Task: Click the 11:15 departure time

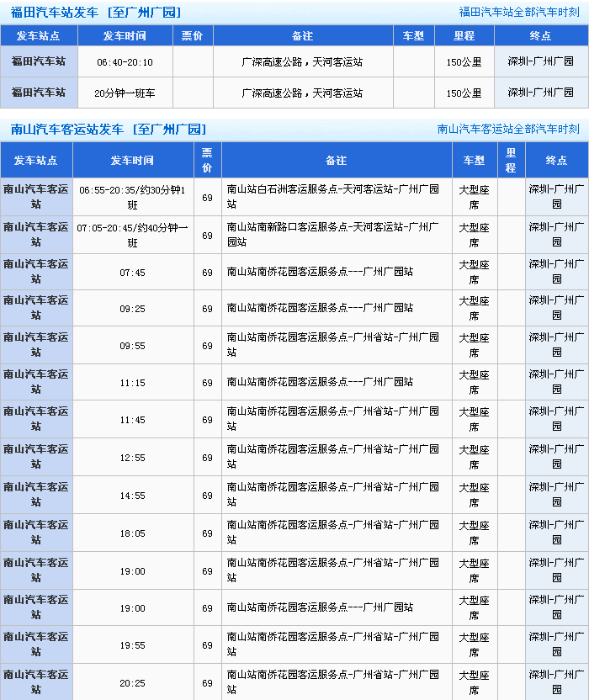Action: (x=133, y=383)
